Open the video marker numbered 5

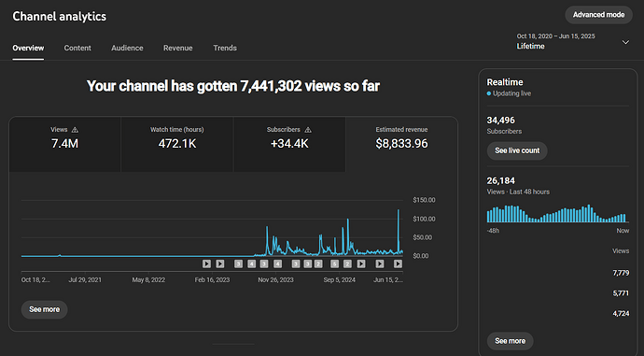(335, 263)
